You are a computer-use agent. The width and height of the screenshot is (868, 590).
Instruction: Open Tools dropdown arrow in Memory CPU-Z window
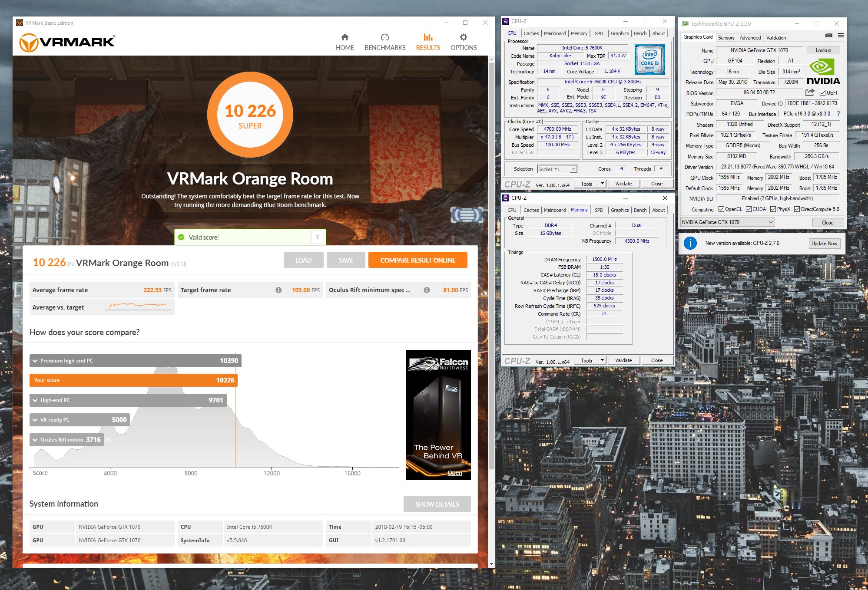tap(602, 360)
